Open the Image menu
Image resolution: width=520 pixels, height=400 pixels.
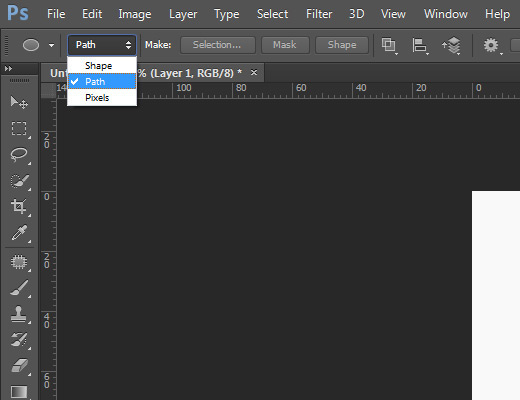coord(135,14)
